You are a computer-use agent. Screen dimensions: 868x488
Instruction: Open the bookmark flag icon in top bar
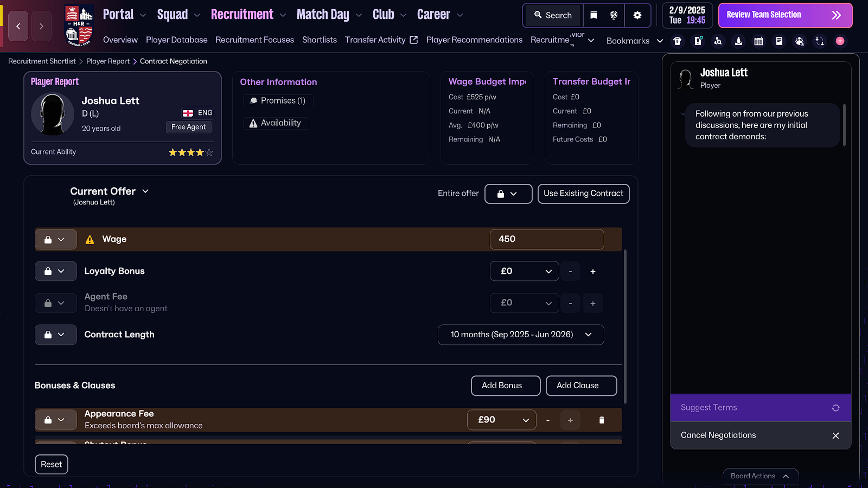594,15
